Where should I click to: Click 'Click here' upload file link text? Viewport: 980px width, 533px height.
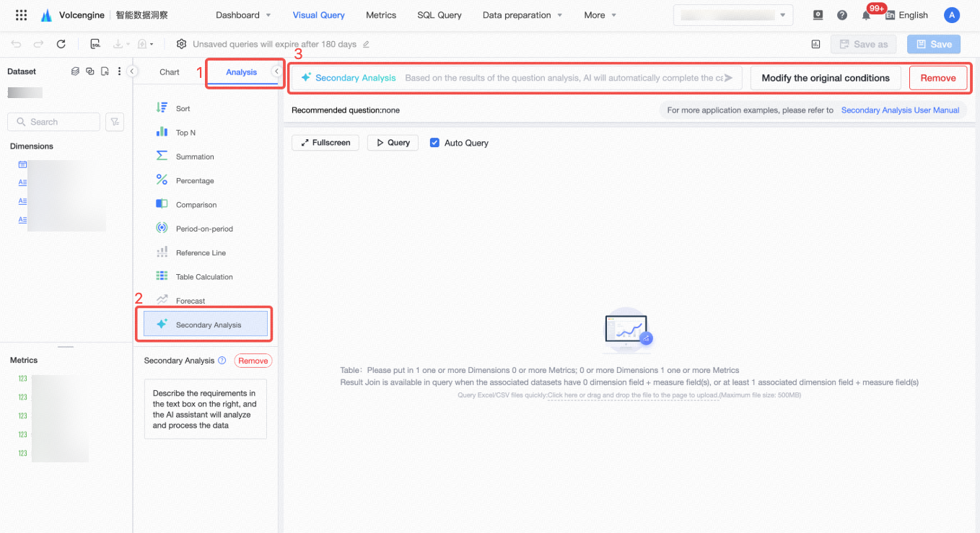[563, 395]
